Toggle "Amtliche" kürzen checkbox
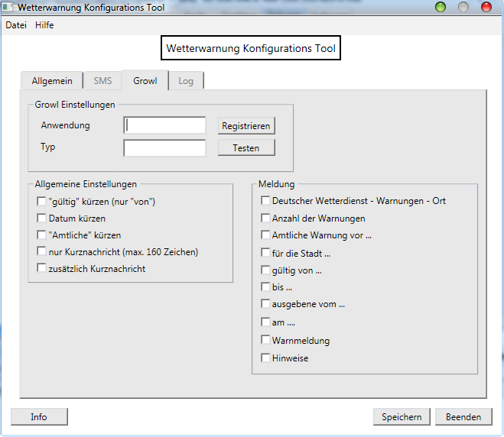Image resolution: width=504 pixels, height=437 pixels. pyautogui.click(x=41, y=235)
